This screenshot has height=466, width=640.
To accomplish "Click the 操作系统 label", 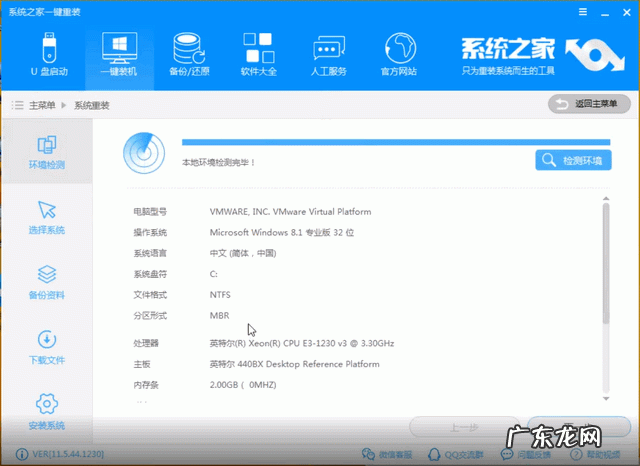I will pos(150,233).
